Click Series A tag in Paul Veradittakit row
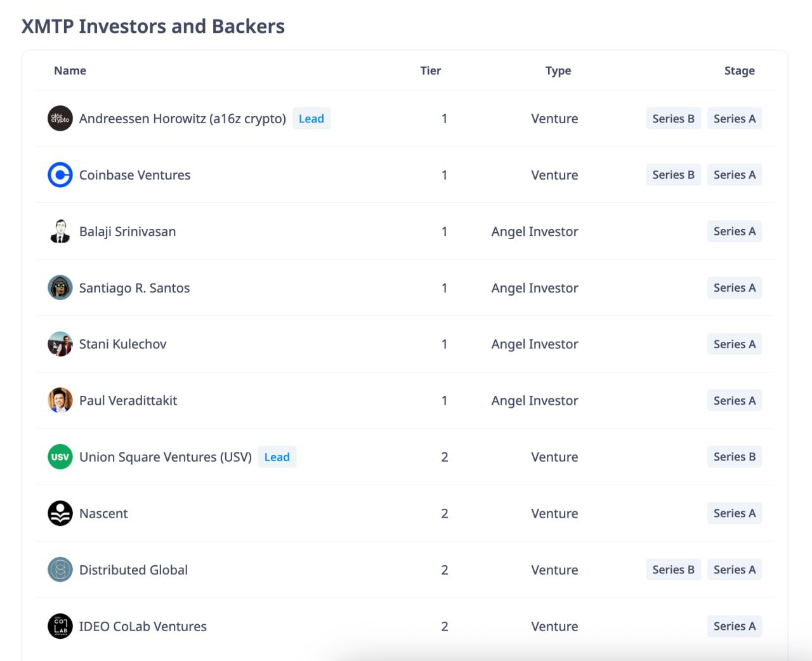Image resolution: width=812 pixels, height=661 pixels. click(735, 400)
